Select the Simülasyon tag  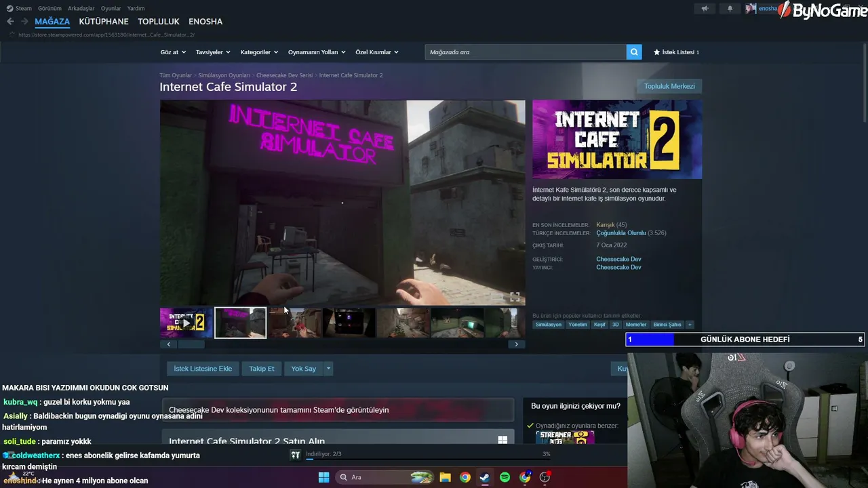click(x=549, y=325)
